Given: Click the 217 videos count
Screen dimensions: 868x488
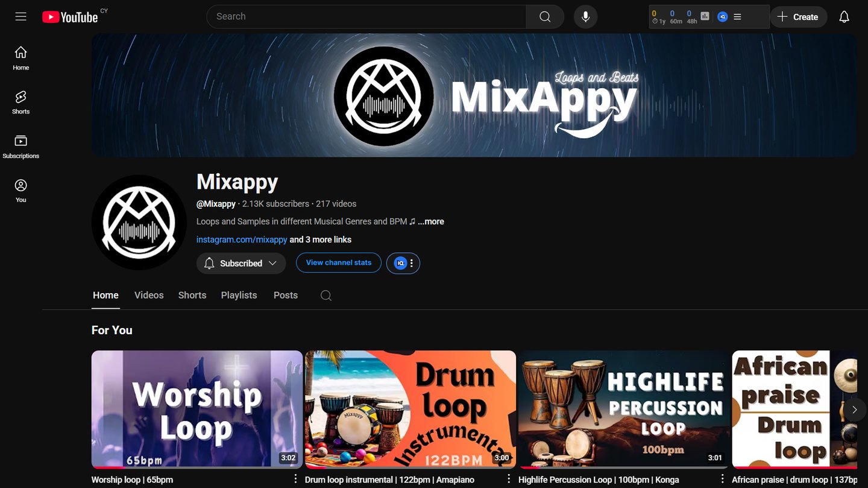Looking at the screenshot, I should click(x=336, y=204).
